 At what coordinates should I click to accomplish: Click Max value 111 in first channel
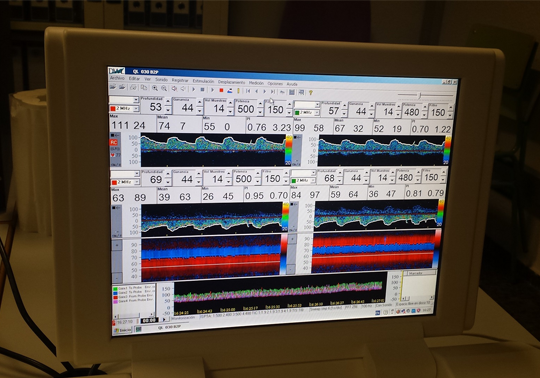(x=120, y=125)
